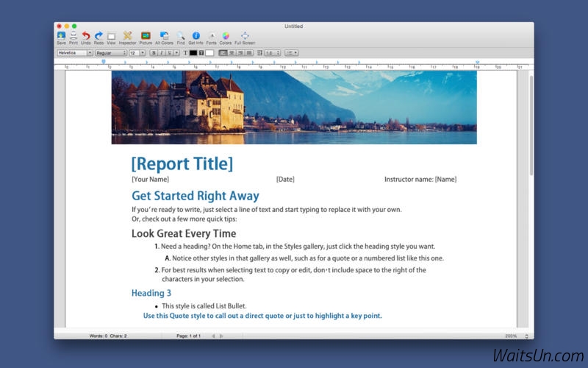Toggle bold formatting
Screen dimensions: 588x368
(154, 53)
